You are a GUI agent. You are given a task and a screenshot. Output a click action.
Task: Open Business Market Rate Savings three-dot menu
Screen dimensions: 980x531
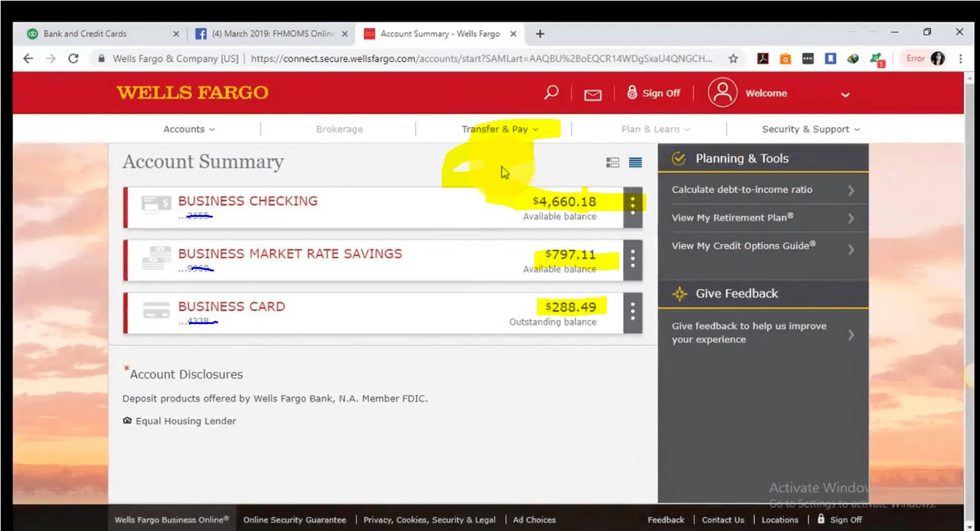633,260
